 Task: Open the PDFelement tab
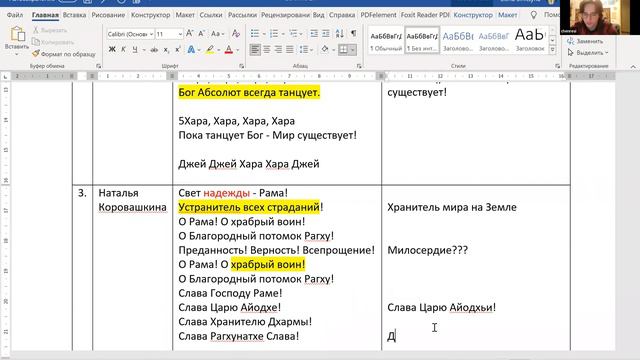(378, 15)
